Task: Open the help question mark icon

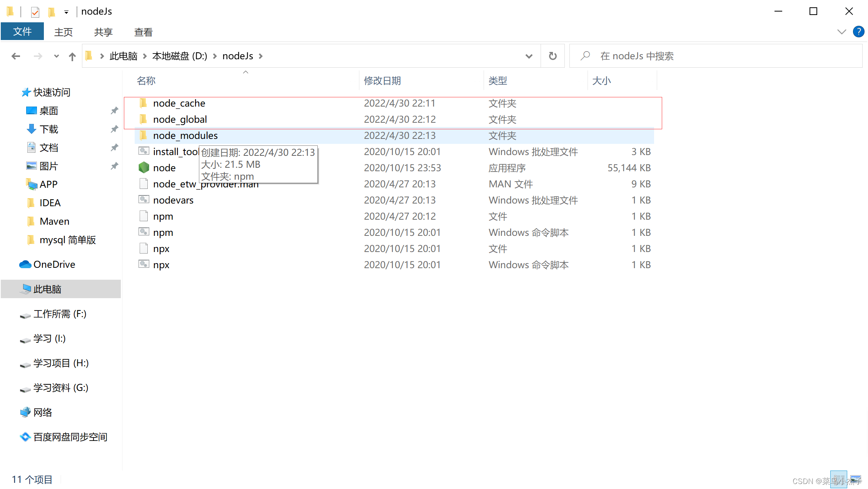Action: coord(858,32)
